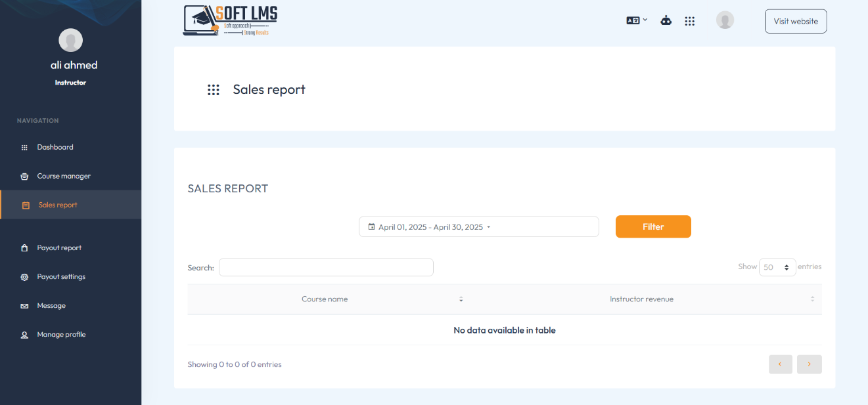
Task: Go to previous table page
Action: pos(780,364)
